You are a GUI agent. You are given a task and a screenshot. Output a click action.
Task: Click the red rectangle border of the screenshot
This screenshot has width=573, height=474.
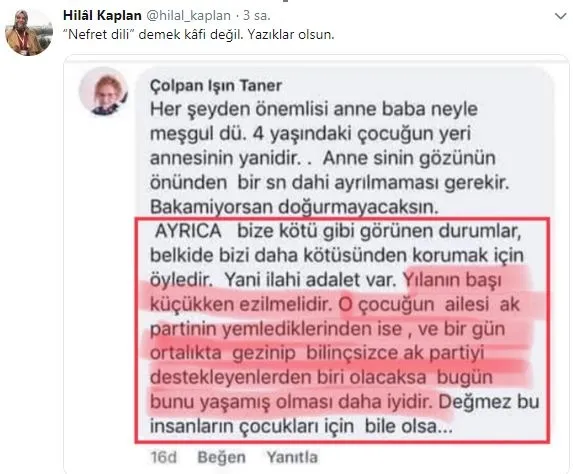point(342,219)
